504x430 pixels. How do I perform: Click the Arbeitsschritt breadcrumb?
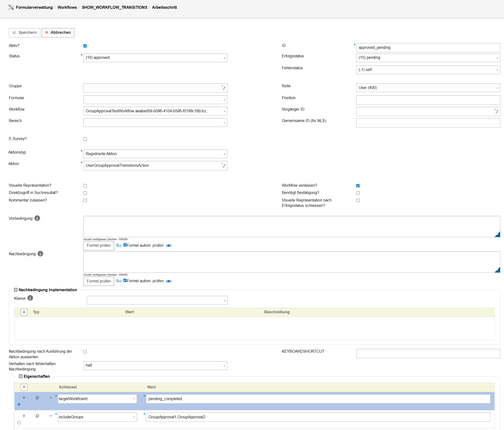[x=164, y=7]
